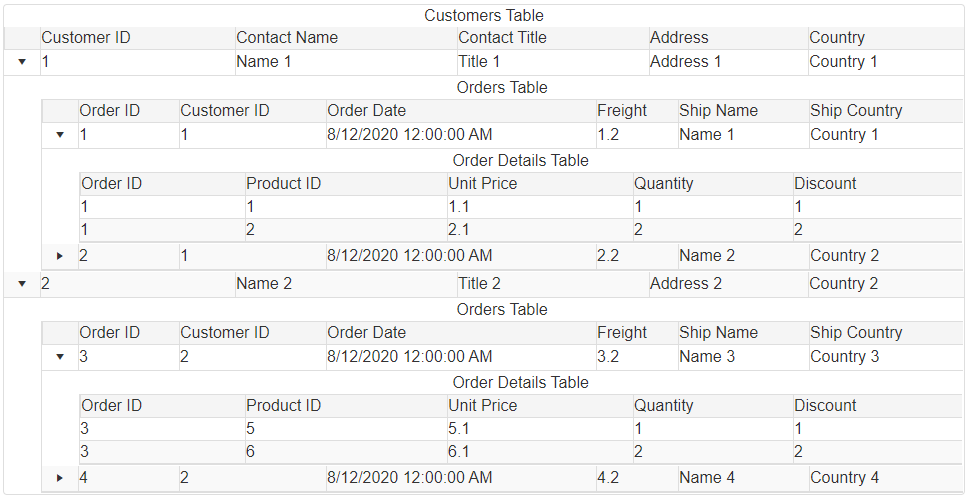Collapse order 1 details with the arrow
The height and width of the screenshot is (499, 970).
(60, 135)
